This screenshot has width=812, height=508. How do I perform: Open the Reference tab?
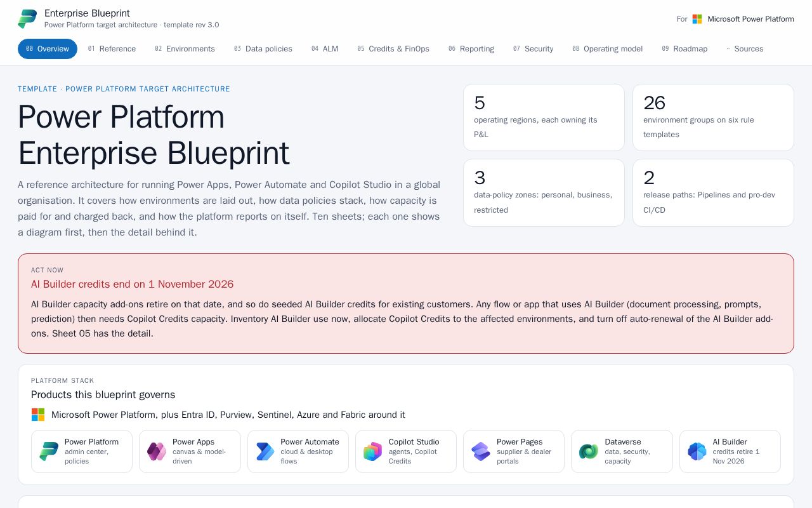click(112, 49)
